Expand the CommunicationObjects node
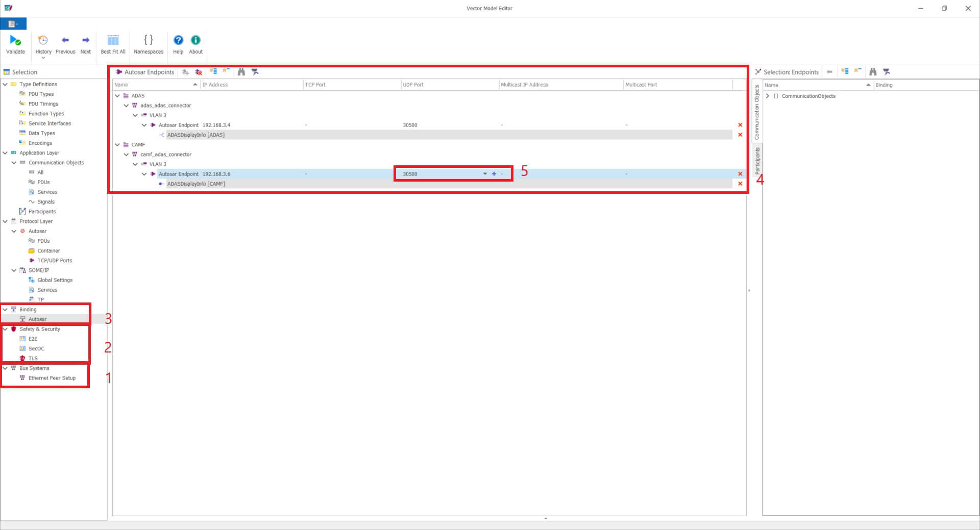The height and width of the screenshot is (530, 980). point(767,96)
